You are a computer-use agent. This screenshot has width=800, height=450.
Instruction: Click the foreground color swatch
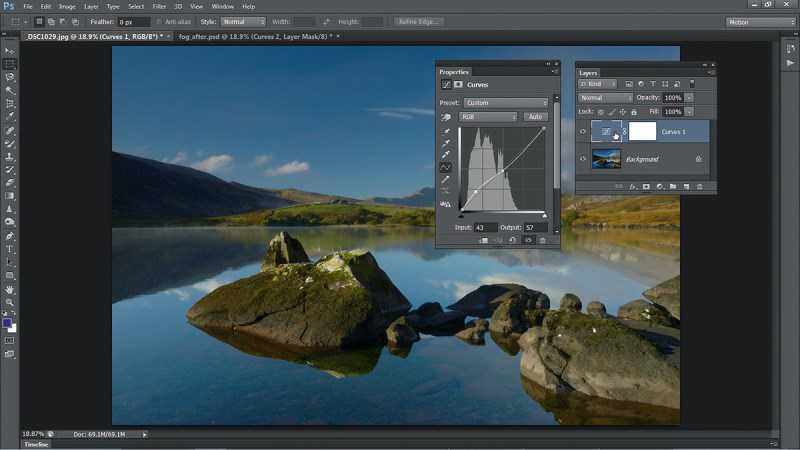[8, 323]
